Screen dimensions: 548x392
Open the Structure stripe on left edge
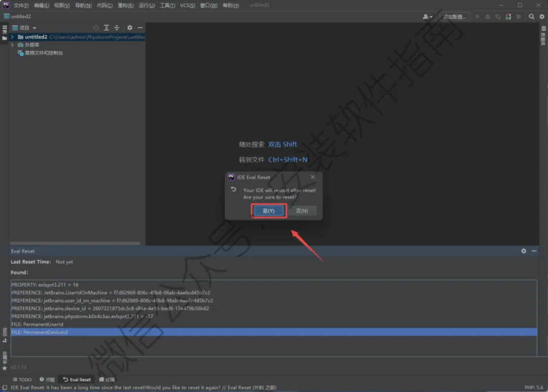5,335
